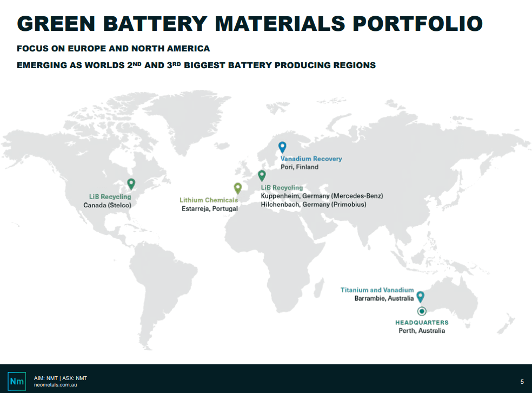Click the 'HEADQUARTERS' label
532x393 pixels.
(422, 322)
